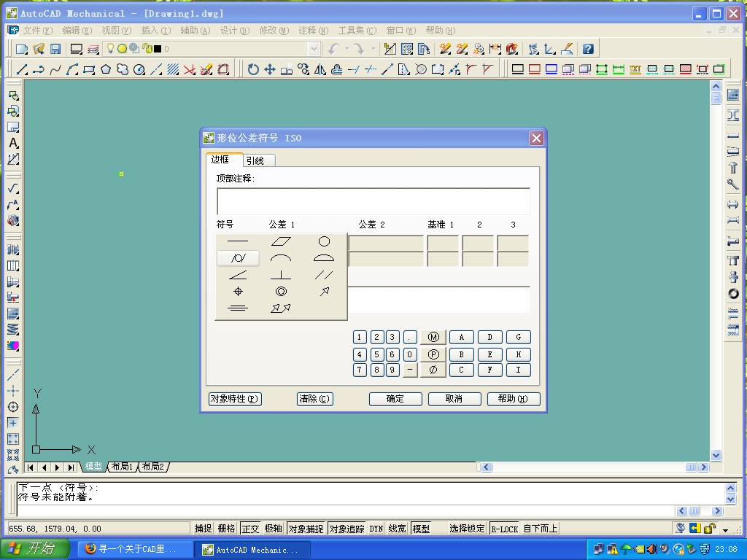Choose the angularity symbol

coord(238,275)
